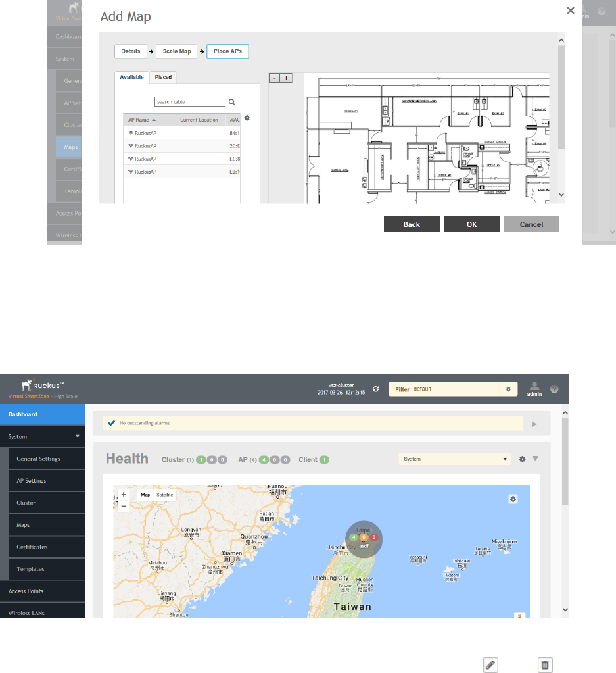Open table settings gear beside MAC column

pyautogui.click(x=247, y=118)
